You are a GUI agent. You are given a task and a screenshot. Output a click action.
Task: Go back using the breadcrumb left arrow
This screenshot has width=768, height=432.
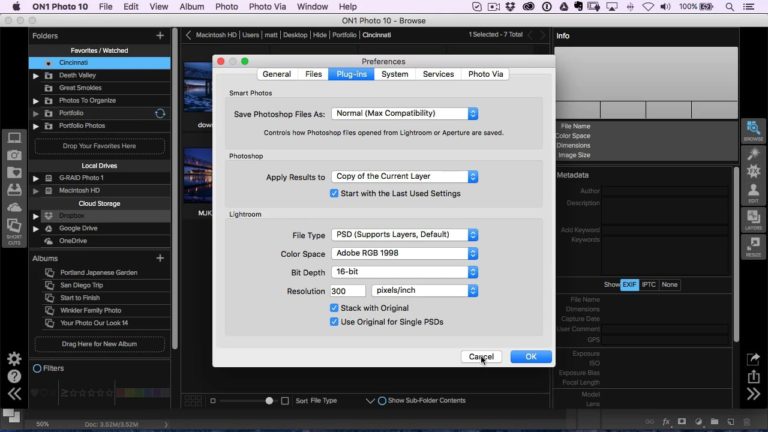tap(188, 35)
